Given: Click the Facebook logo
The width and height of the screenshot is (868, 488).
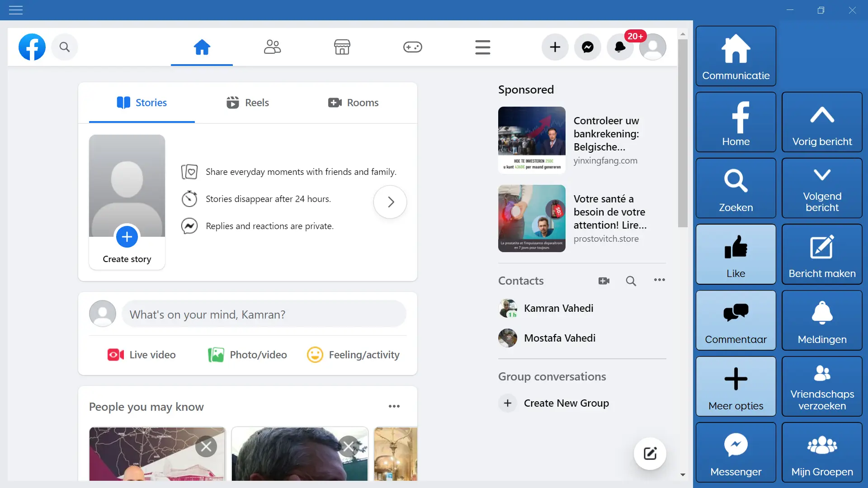Looking at the screenshot, I should [32, 47].
